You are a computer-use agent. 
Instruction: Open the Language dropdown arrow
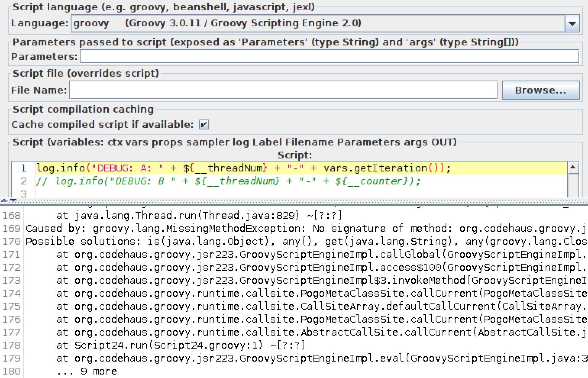coord(572,24)
